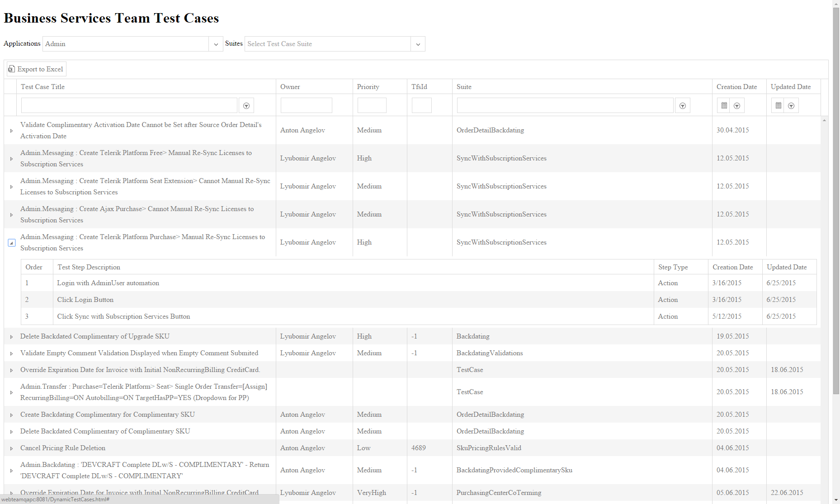This screenshot has height=504, width=840.
Task: Expand Create Backdating Complimentary for Complimentary SKU
Action: [x=11, y=415]
